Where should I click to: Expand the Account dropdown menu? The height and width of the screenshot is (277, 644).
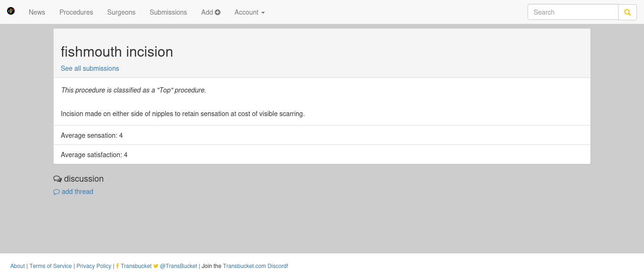(250, 12)
